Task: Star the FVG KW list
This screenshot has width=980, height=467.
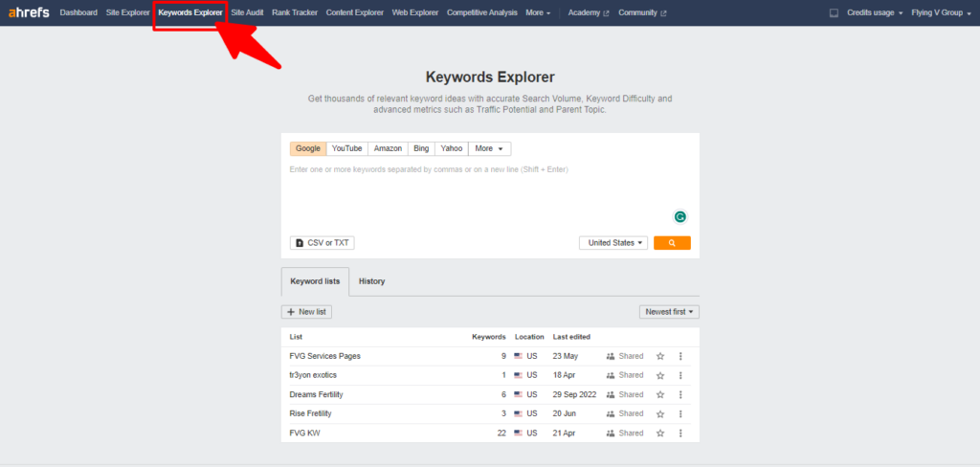Action: (x=660, y=434)
